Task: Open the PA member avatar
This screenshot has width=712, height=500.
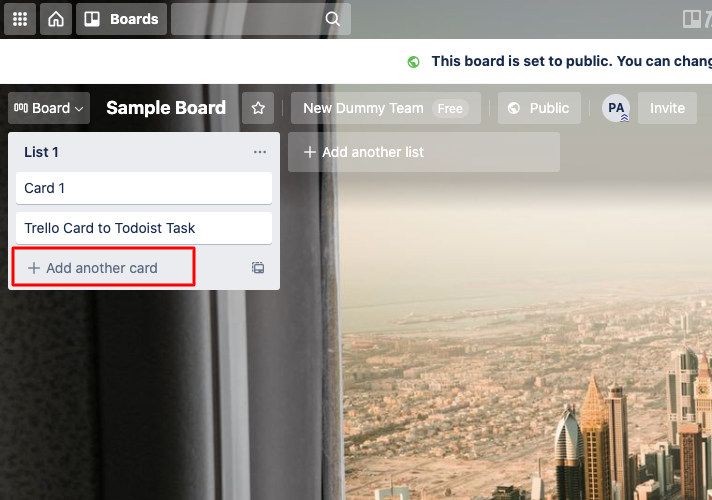Action: [616, 108]
